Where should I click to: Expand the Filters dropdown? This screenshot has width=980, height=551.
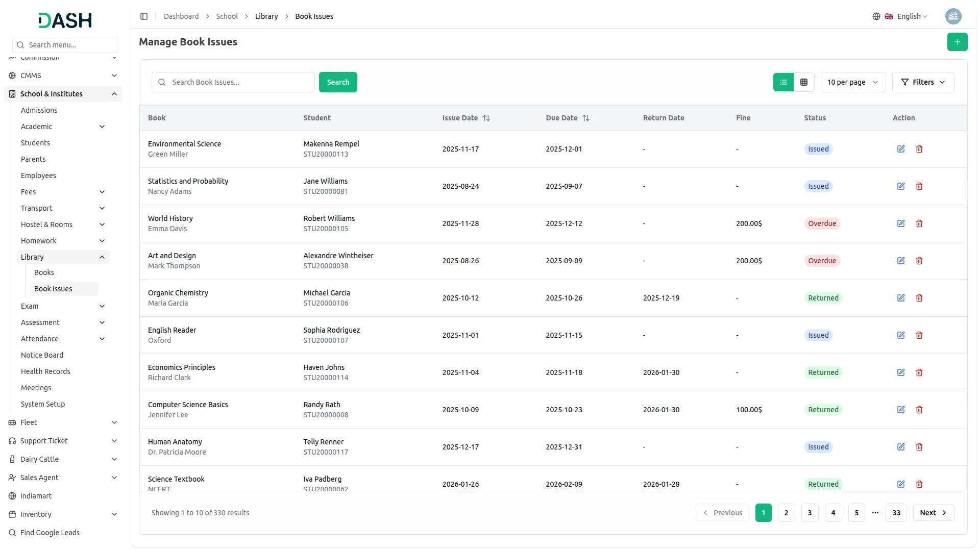coord(923,82)
